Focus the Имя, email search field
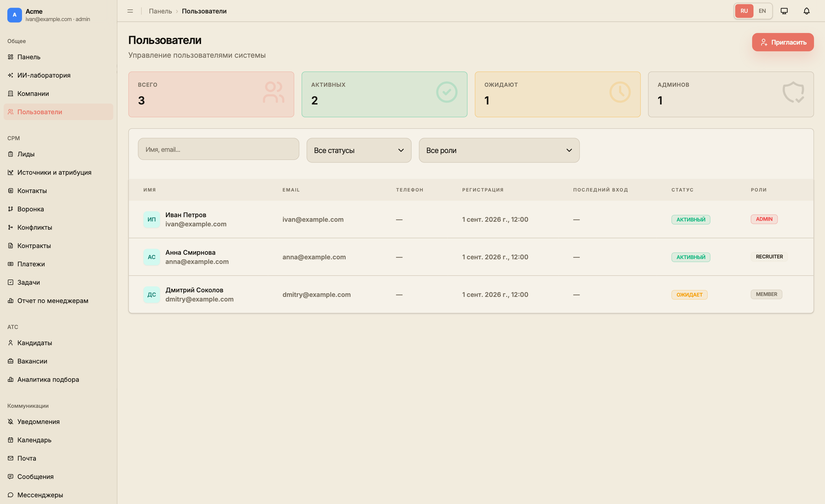The image size is (825, 504). (x=218, y=149)
